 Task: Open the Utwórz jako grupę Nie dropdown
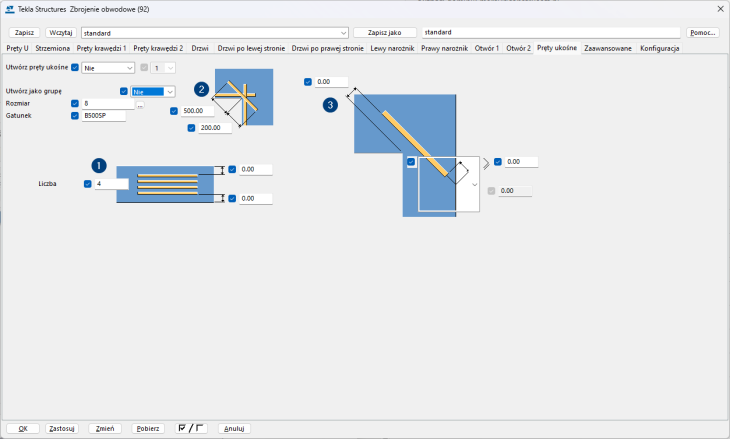153,92
